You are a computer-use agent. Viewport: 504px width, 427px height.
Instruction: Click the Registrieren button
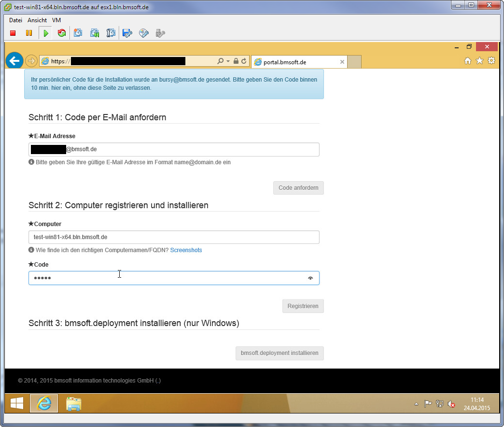[303, 306]
